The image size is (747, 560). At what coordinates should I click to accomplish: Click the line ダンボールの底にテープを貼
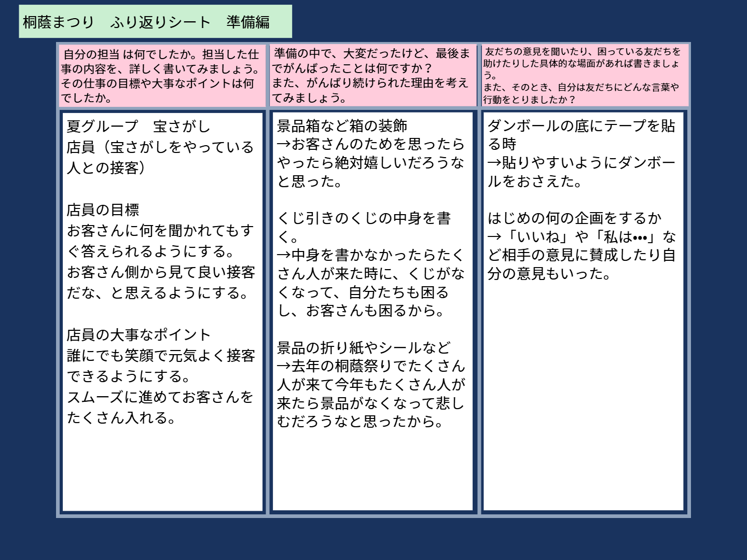[x=581, y=126]
